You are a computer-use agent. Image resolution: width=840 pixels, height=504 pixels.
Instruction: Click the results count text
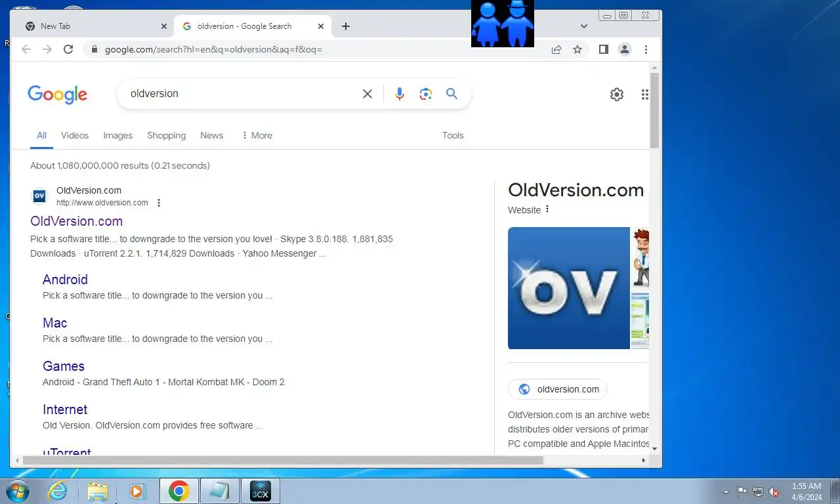120,165
